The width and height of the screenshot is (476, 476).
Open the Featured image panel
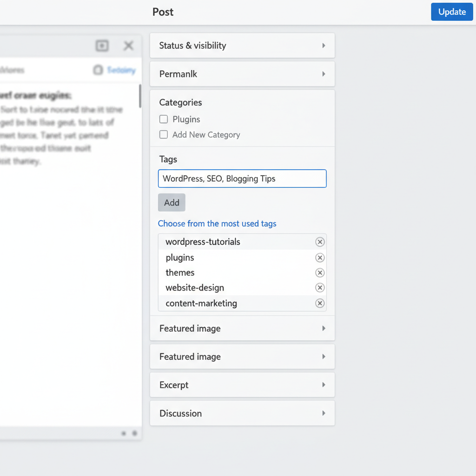point(242,328)
